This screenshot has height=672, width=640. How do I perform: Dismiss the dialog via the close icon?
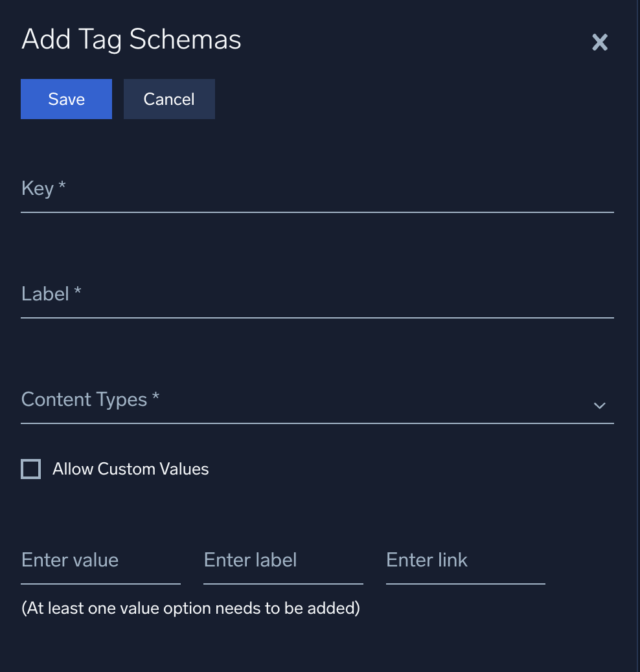pos(599,42)
